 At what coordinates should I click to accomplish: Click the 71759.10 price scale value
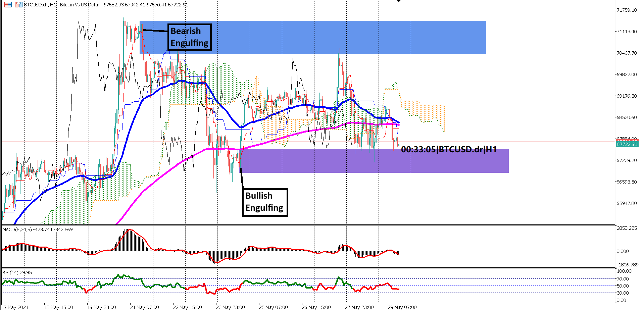click(x=627, y=10)
